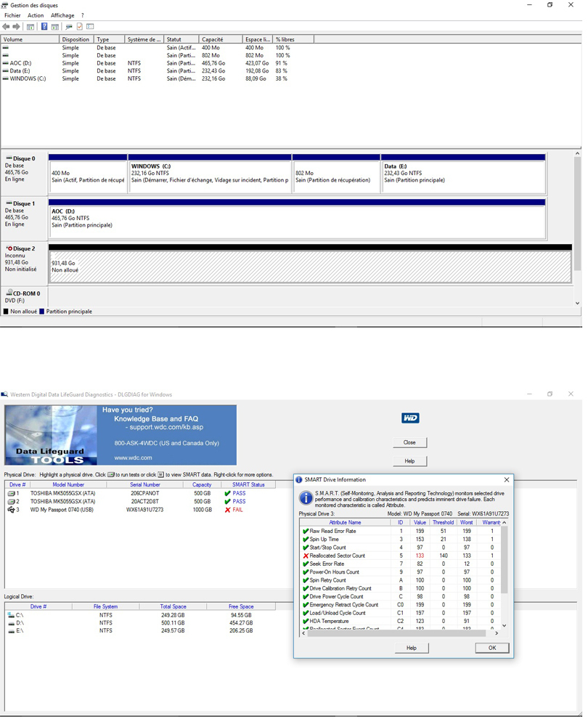The image size is (588, 724).
Task: Sort by the Capacité column header
Action: 221,40
